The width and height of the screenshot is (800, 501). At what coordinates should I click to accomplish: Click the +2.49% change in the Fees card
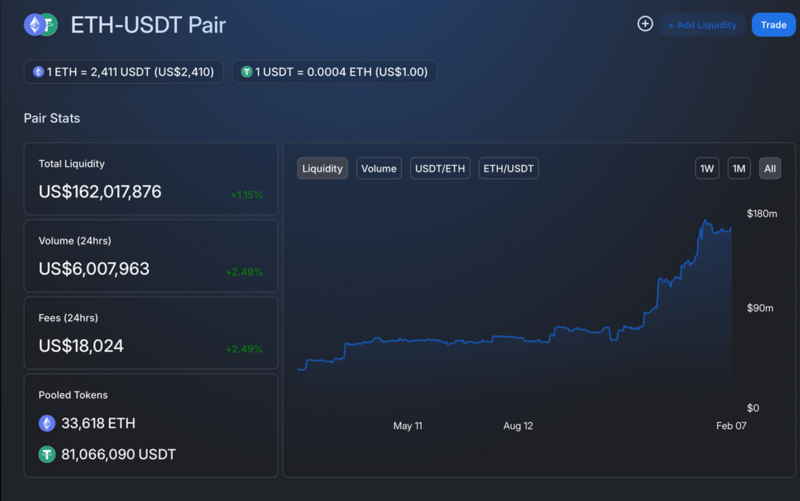244,349
